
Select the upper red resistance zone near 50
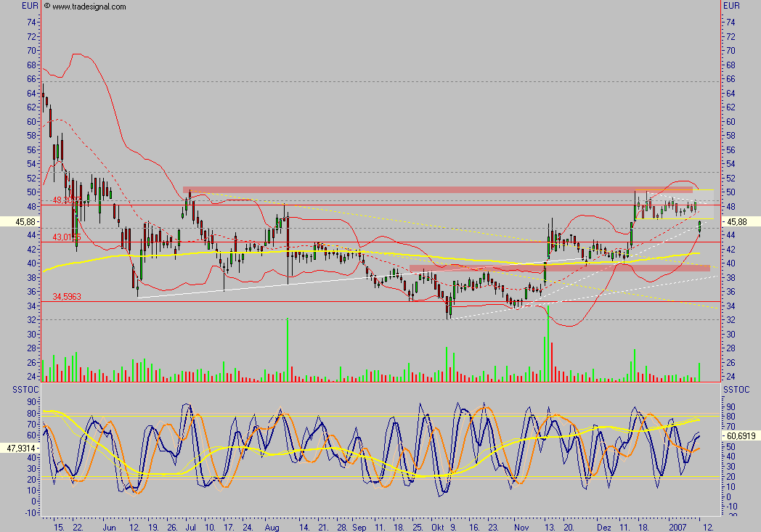437,189
